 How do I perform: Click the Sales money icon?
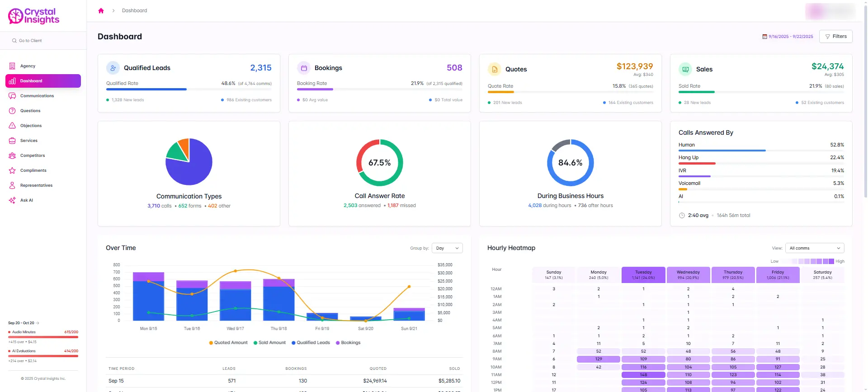(x=685, y=69)
